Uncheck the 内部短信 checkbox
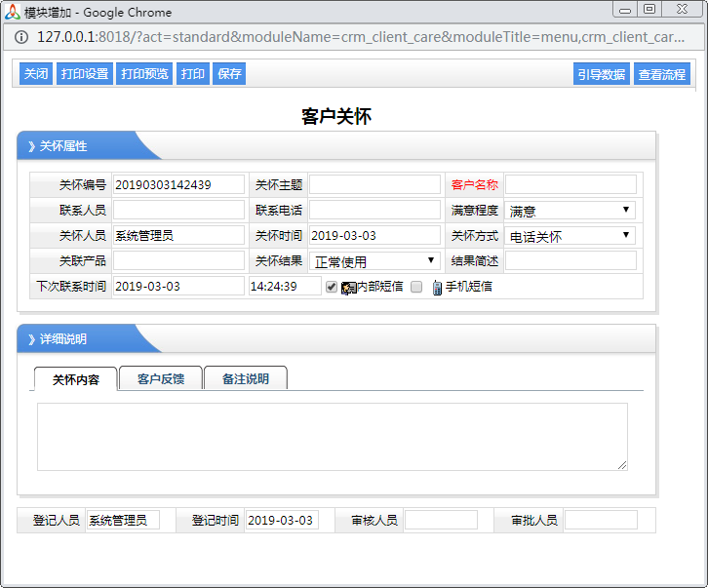This screenshot has height=588, width=708. 332,287
